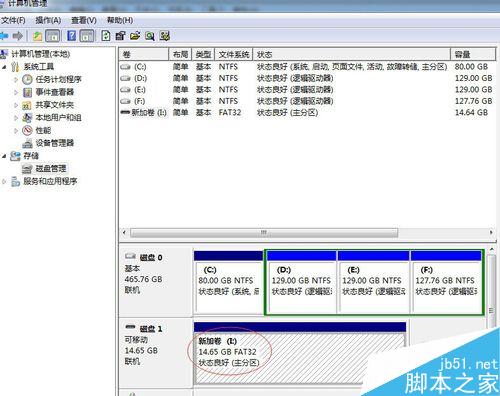Open the 操作(A) menu
Viewport: 500px width, 396px height.
pos(48,21)
